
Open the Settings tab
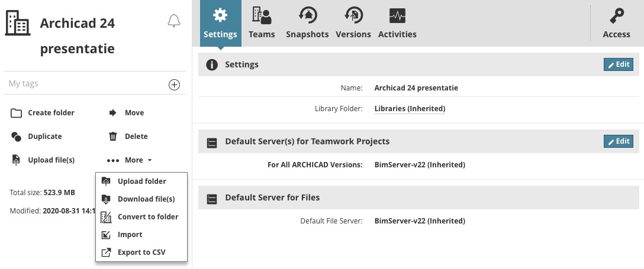pyautogui.click(x=220, y=24)
